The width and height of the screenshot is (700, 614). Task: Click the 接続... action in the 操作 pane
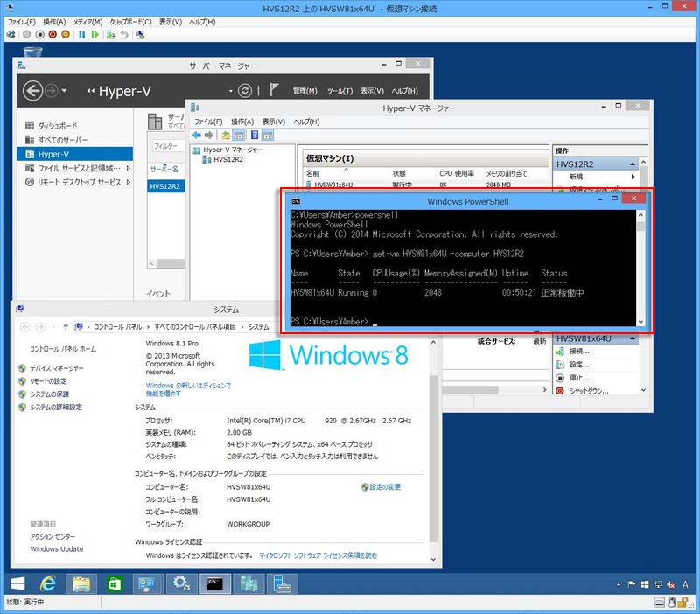point(579,352)
